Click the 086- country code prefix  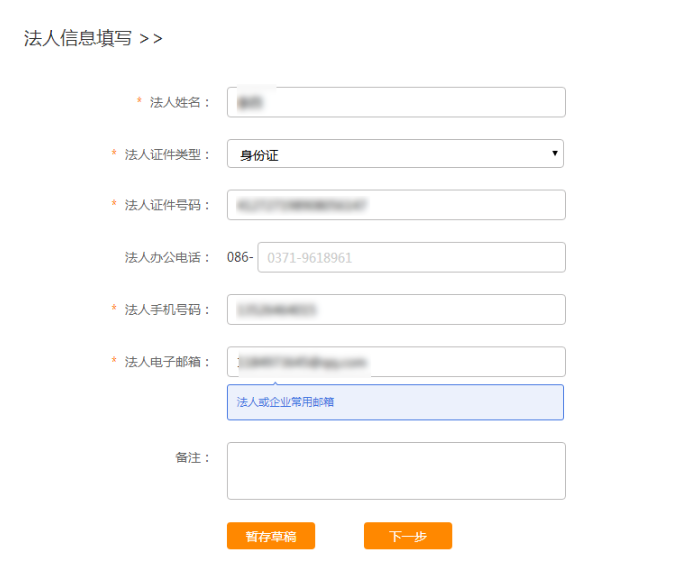click(240, 257)
